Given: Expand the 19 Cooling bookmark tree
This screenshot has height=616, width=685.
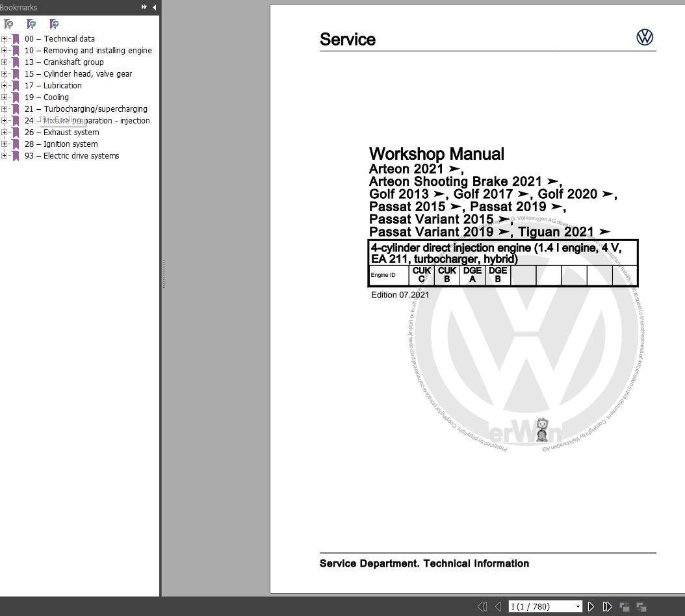Looking at the screenshot, I should pyautogui.click(x=5, y=97).
